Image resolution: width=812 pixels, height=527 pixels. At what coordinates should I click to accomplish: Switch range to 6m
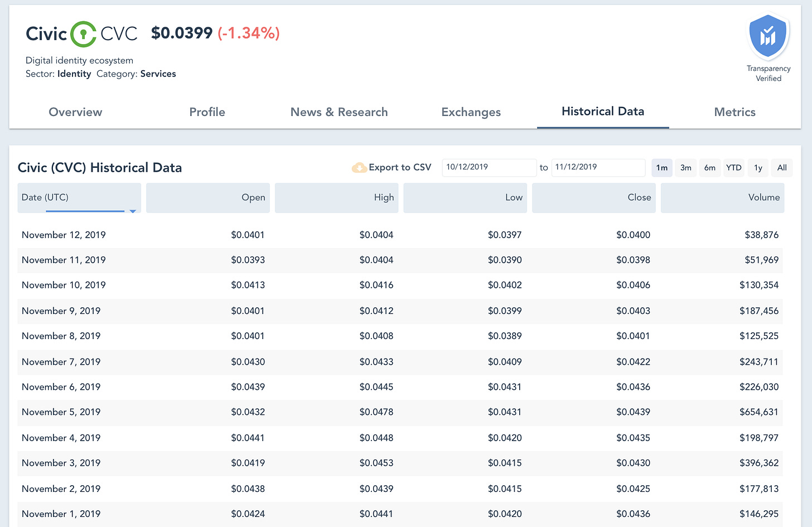[x=709, y=168]
